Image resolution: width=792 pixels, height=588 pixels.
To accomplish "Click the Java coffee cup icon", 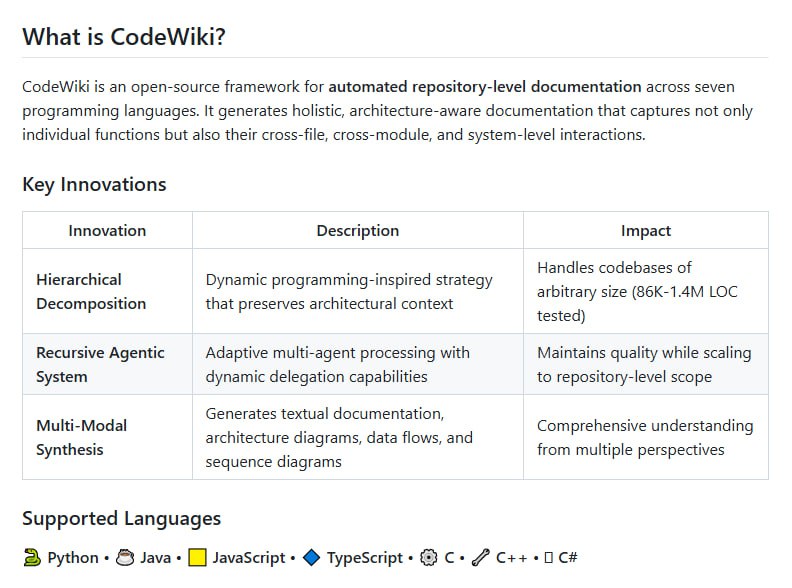I will (x=125, y=557).
